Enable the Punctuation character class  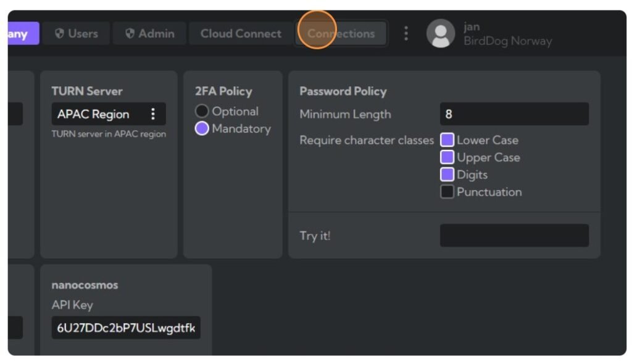[447, 192]
